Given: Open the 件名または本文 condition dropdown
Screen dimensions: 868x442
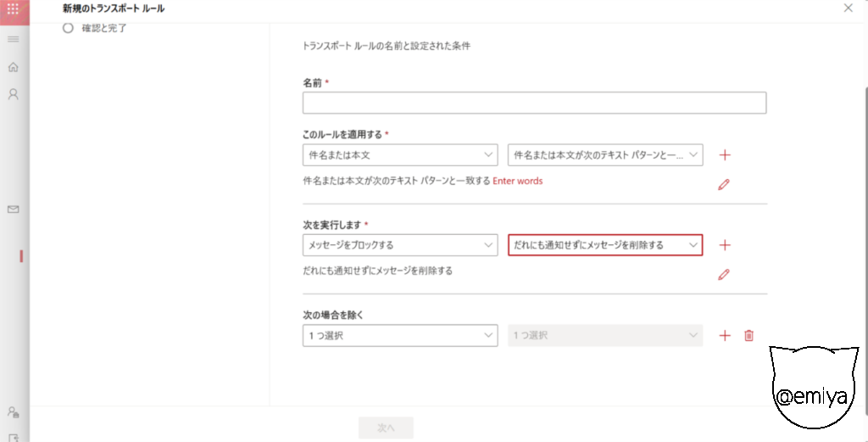Looking at the screenshot, I should (399, 154).
